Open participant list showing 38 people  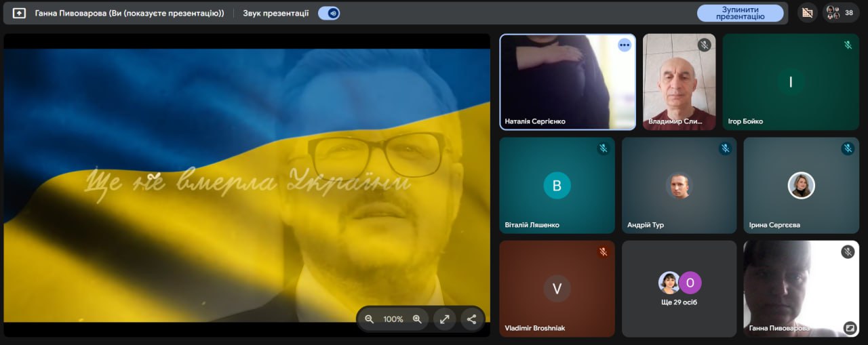pos(841,13)
